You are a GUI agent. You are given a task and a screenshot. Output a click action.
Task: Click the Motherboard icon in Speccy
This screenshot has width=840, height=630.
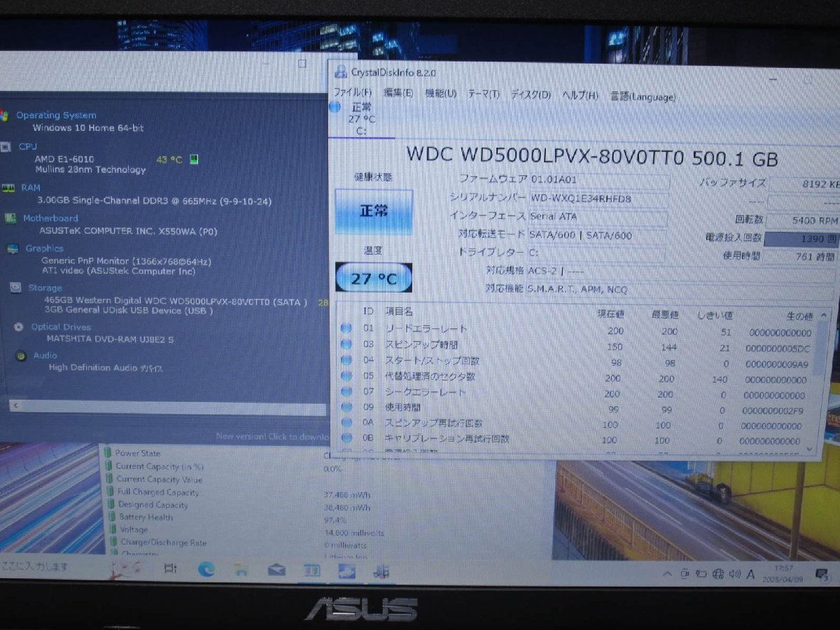tap(10, 218)
